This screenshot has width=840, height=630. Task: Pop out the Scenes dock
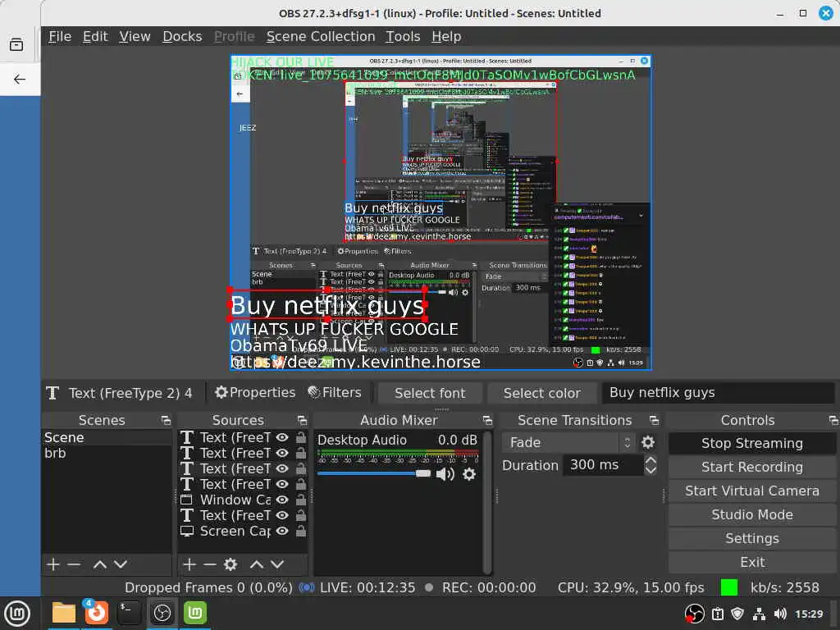[x=166, y=421]
